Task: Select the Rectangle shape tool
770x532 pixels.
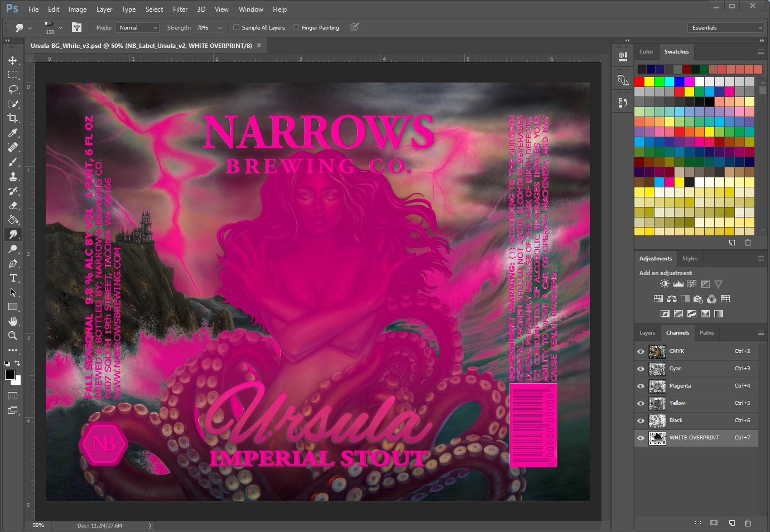Action: [13, 307]
